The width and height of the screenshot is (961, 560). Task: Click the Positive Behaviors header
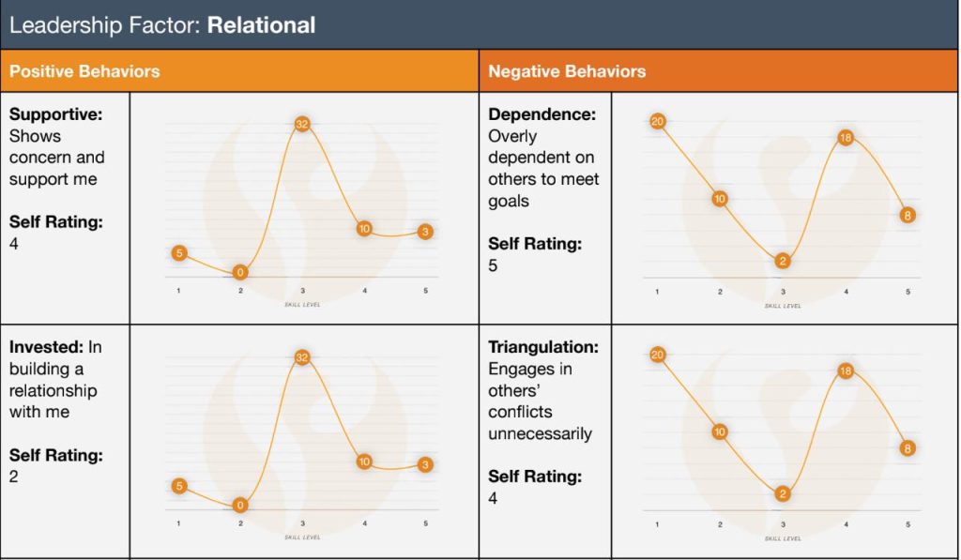[84, 71]
